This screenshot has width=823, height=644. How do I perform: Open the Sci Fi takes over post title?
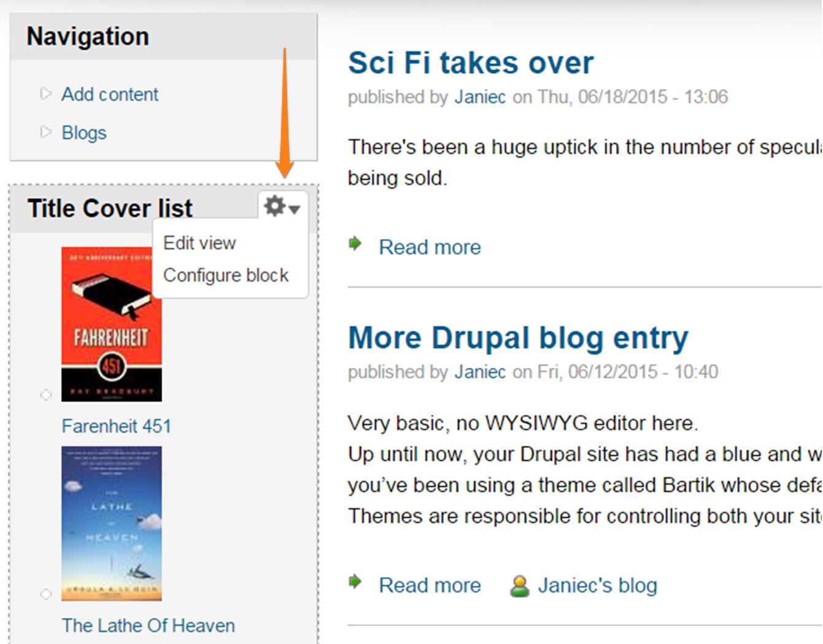tap(471, 62)
